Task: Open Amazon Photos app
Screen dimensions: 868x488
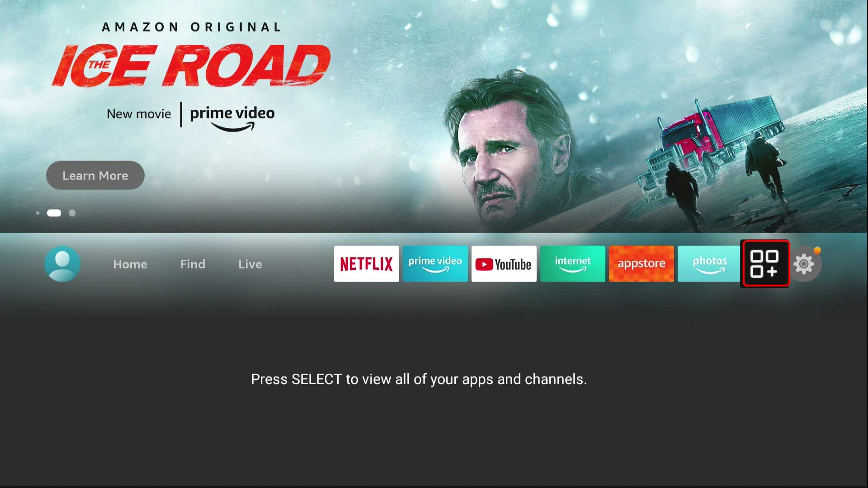Action: point(709,263)
